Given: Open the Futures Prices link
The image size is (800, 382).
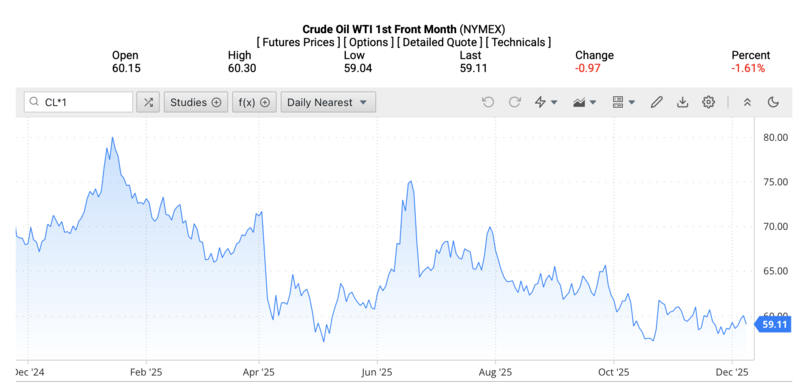Looking at the screenshot, I should pyautogui.click(x=298, y=42).
